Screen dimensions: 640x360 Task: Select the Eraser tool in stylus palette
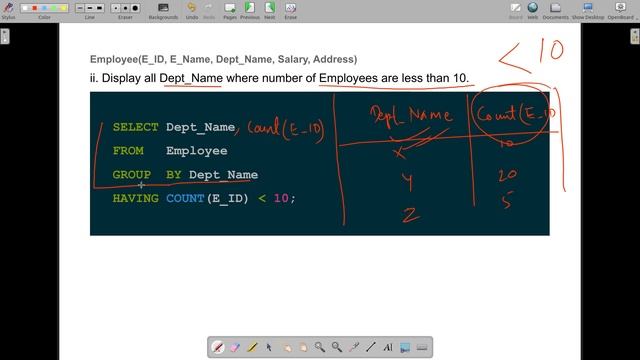pos(235,347)
